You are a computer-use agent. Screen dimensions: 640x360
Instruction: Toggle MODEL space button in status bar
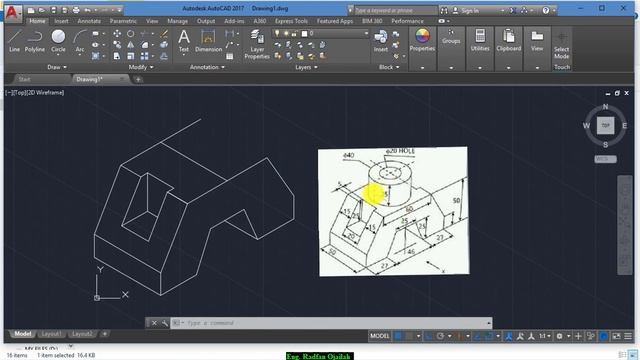[x=380, y=336]
